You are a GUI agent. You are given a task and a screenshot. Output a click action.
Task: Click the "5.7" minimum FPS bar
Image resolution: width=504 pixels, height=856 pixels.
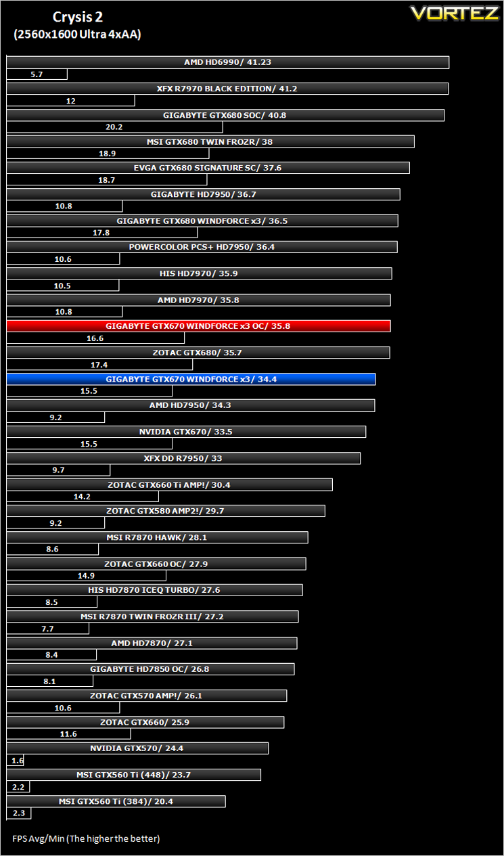[x=37, y=74]
